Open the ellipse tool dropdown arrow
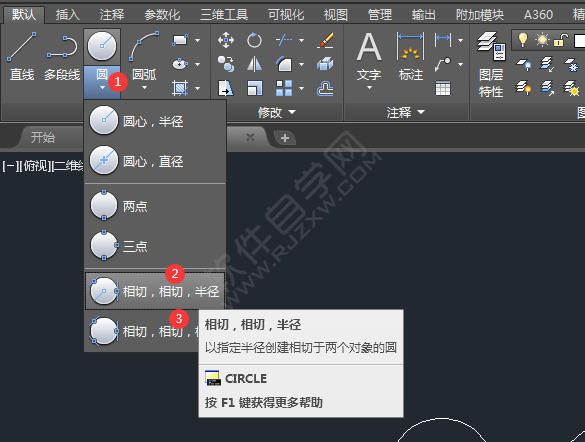Viewport: 585px width, 442px height. click(197, 64)
